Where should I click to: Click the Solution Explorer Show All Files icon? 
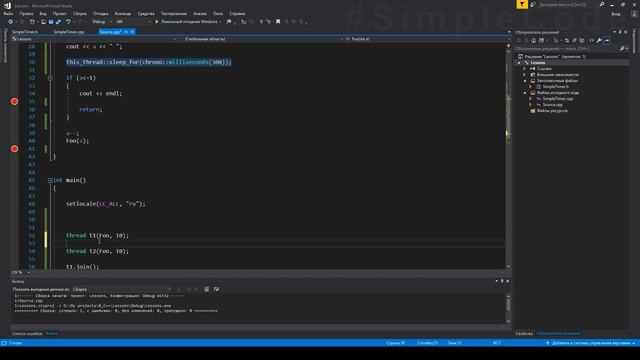click(x=582, y=40)
